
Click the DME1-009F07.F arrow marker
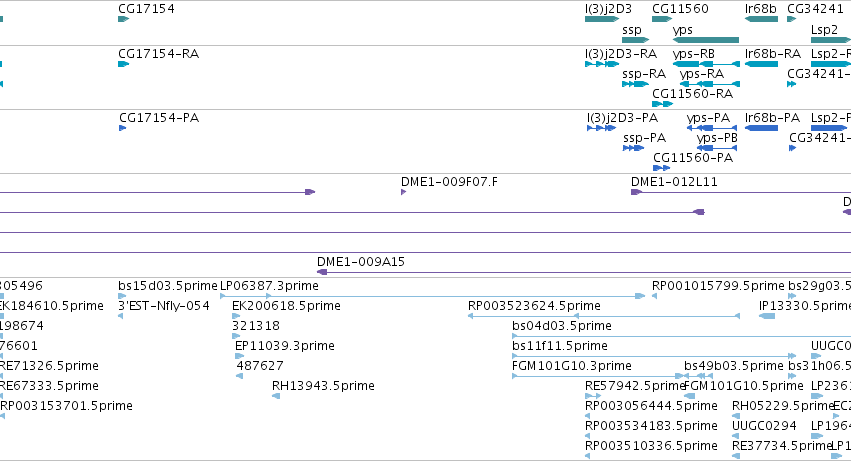pos(403,192)
